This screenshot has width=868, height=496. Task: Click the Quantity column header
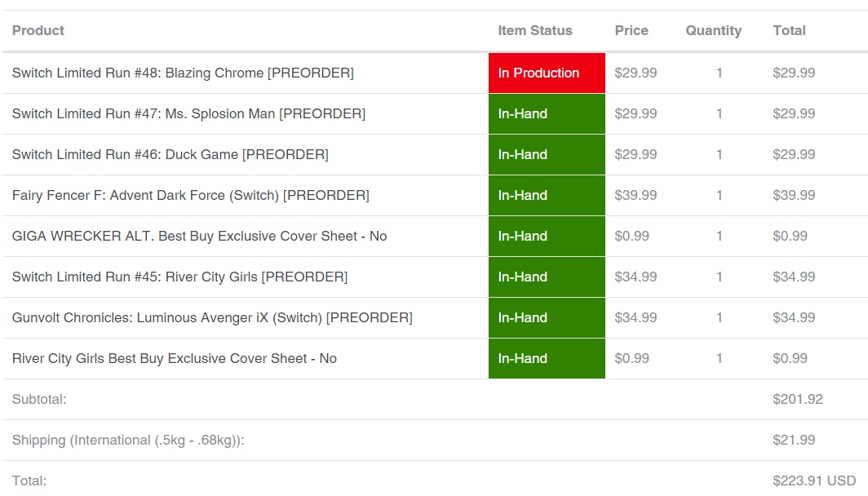click(714, 31)
